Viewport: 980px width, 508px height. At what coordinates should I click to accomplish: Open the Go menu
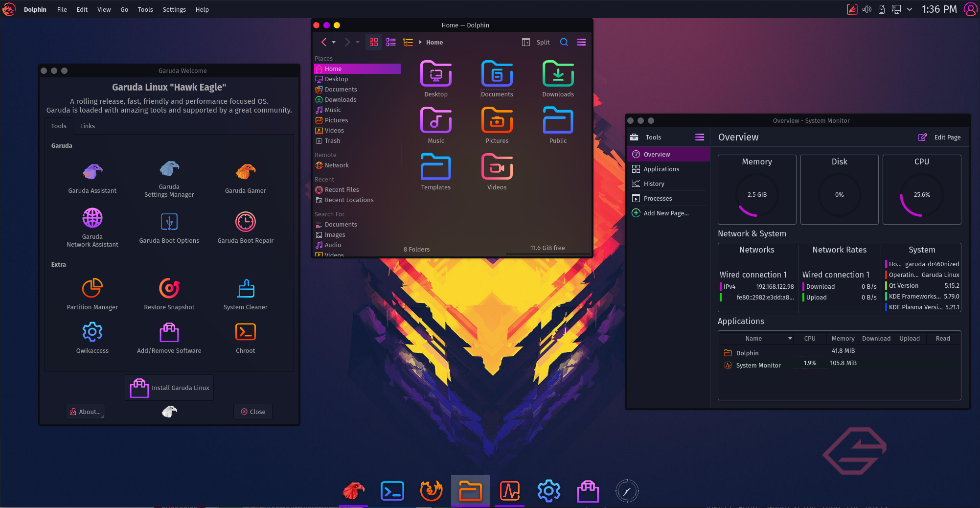(x=124, y=9)
